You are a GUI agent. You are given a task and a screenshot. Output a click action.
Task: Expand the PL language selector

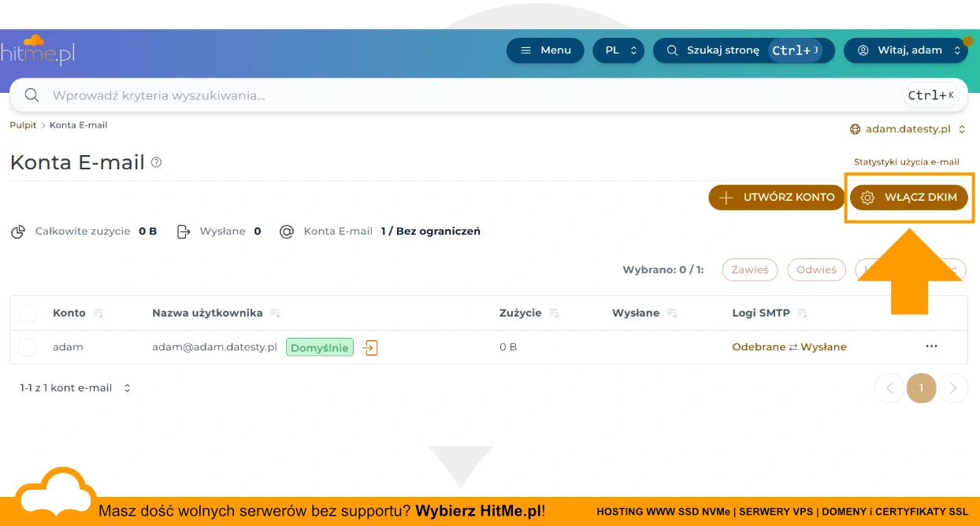[x=618, y=50]
